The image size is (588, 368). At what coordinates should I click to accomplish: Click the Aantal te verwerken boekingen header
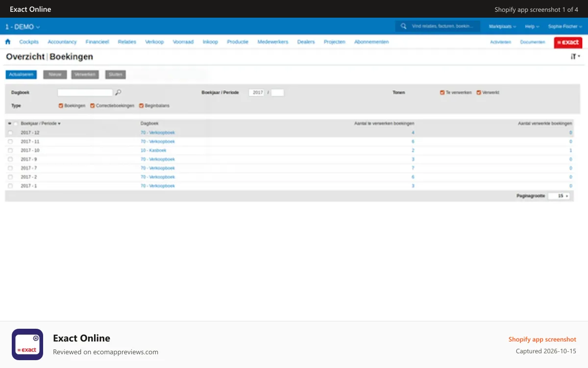385,124
